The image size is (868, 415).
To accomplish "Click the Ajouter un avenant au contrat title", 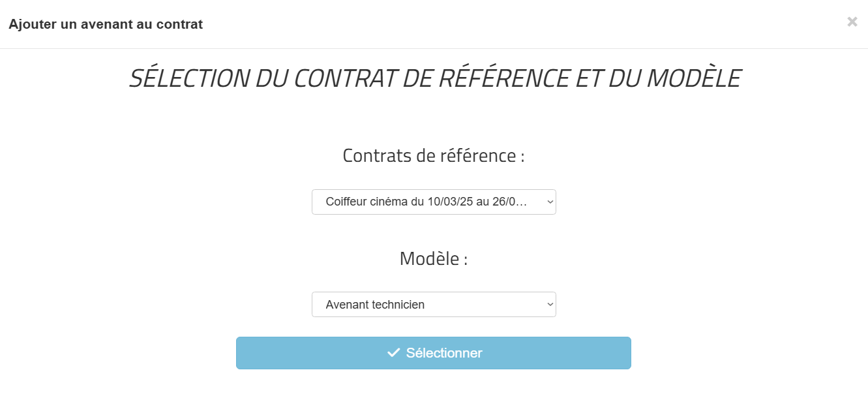I will click(x=106, y=25).
